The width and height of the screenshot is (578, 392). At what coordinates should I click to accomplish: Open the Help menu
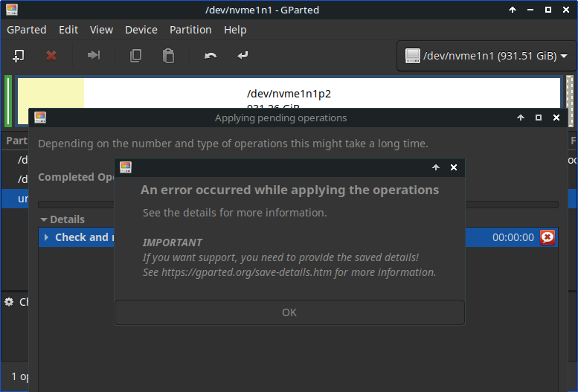point(235,30)
